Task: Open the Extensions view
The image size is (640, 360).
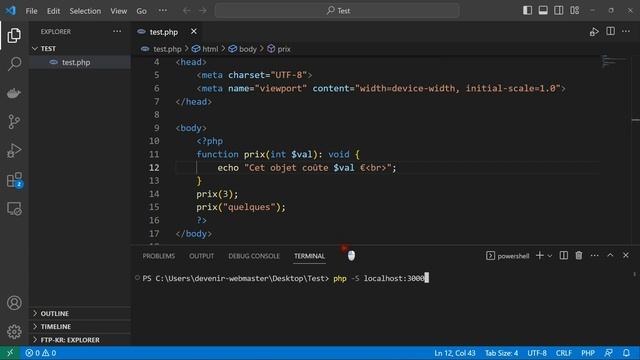Action: 14,180
